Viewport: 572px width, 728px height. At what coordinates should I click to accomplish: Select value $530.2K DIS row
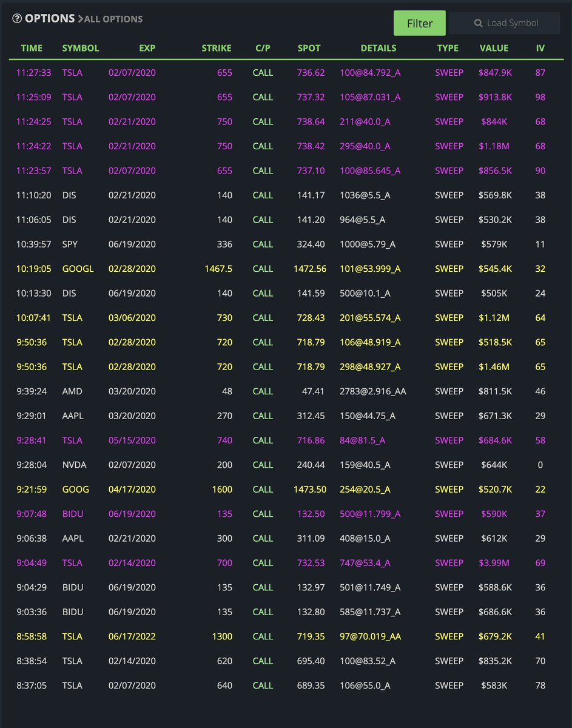pos(496,220)
